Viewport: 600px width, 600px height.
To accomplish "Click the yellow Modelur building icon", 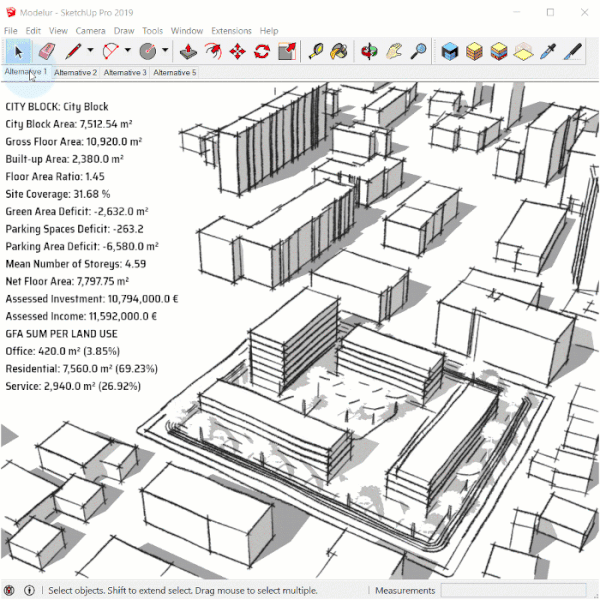I will 474,51.
